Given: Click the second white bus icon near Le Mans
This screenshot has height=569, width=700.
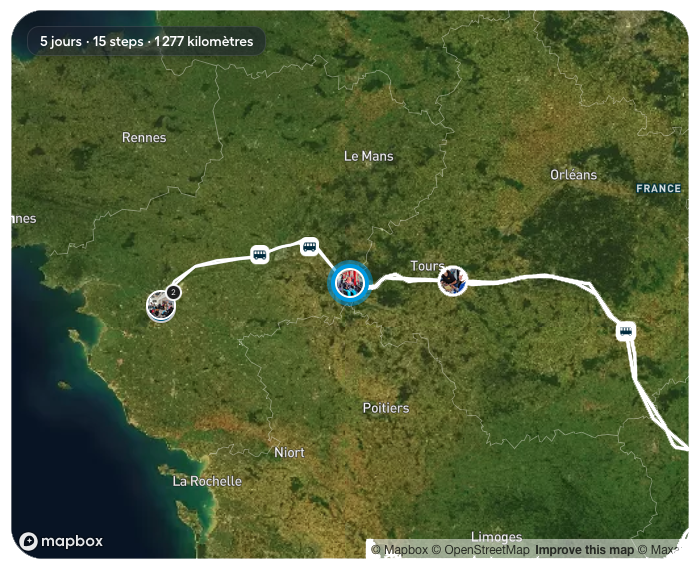Looking at the screenshot, I should pos(309,245).
